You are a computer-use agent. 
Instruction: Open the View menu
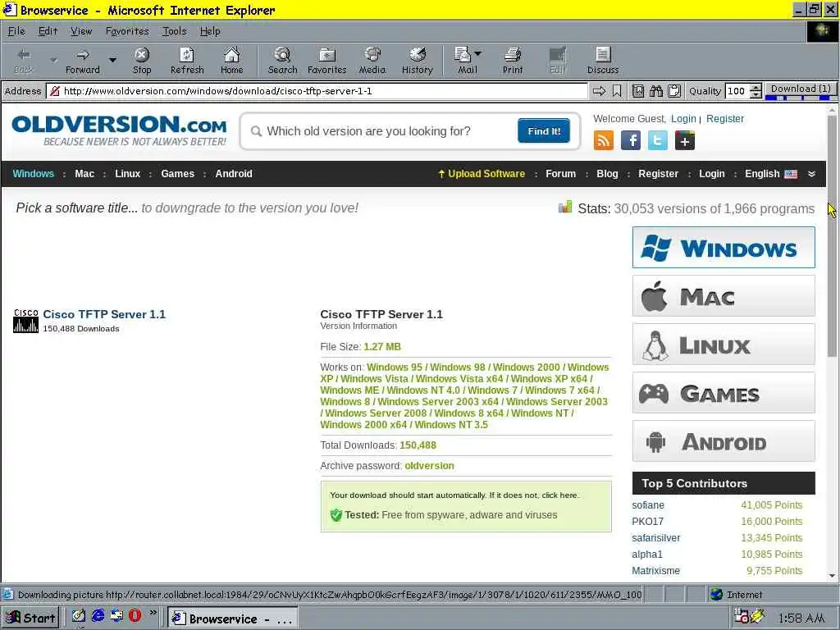[x=81, y=31]
